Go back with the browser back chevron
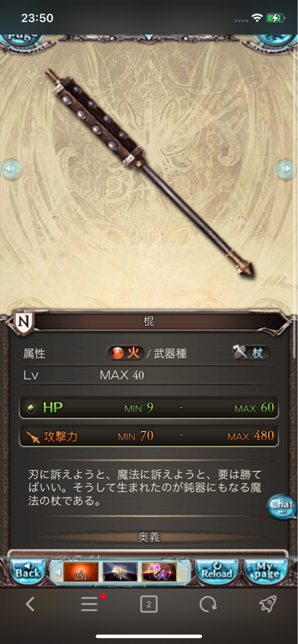Viewport: 298px width, 644px height. (x=30, y=604)
